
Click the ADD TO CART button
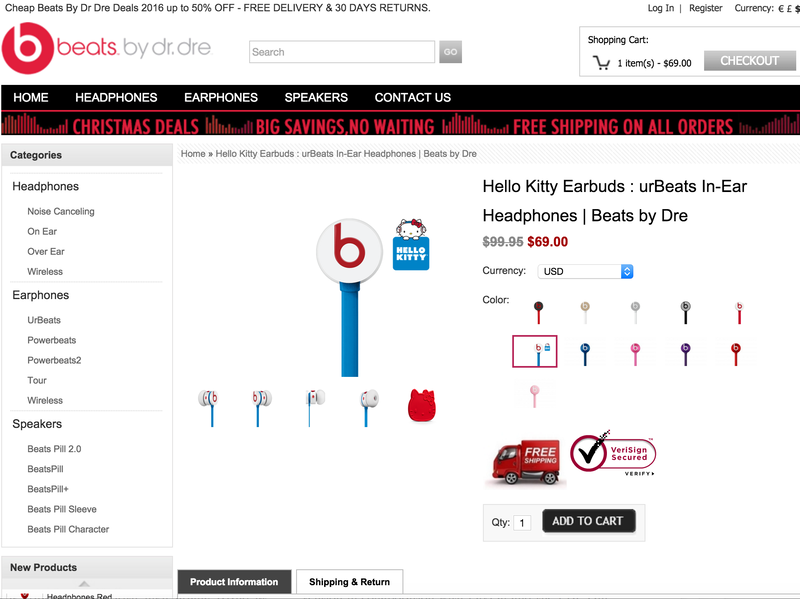[x=589, y=521]
